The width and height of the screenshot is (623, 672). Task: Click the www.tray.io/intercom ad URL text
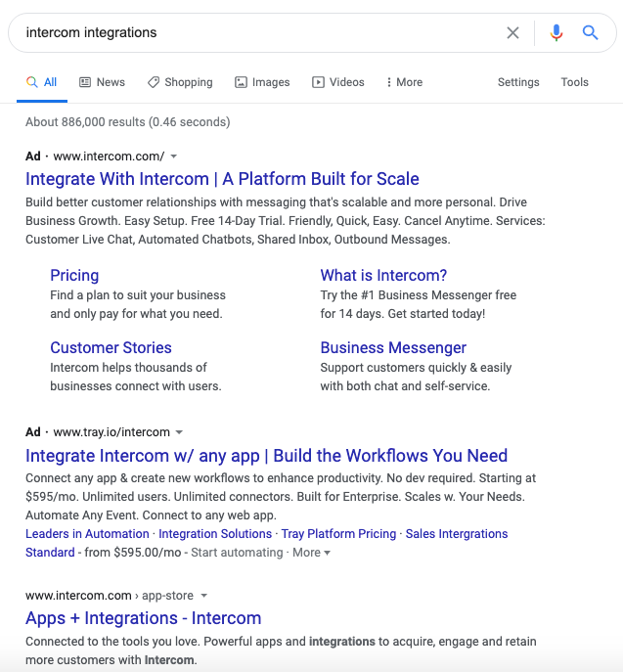click(x=111, y=432)
